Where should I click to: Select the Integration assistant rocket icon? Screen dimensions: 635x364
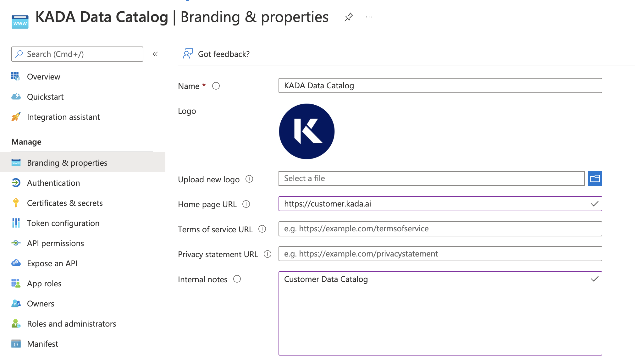pyautogui.click(x=16, y=117)
